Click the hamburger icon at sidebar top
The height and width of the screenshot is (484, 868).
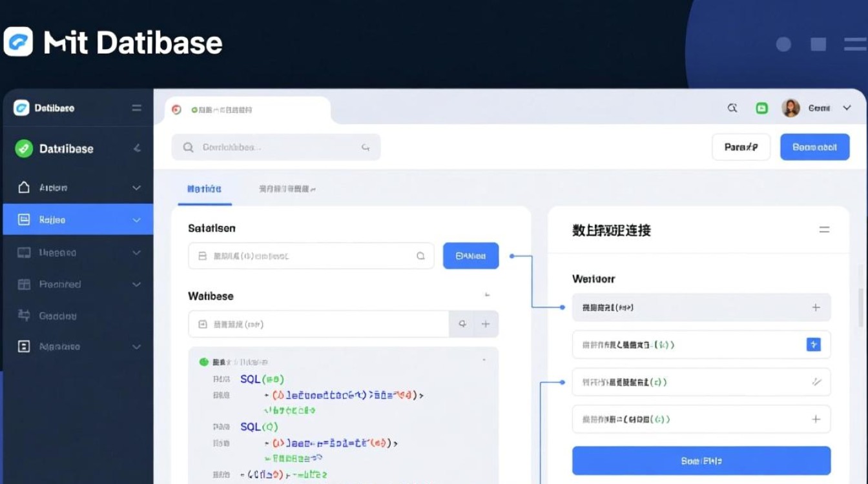(x=136, y=108)
